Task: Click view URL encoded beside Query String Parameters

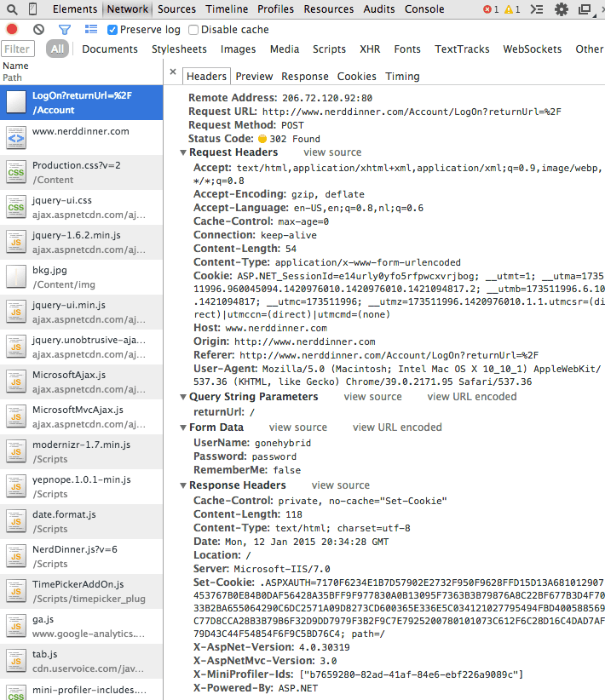Action: coord(472,397)
